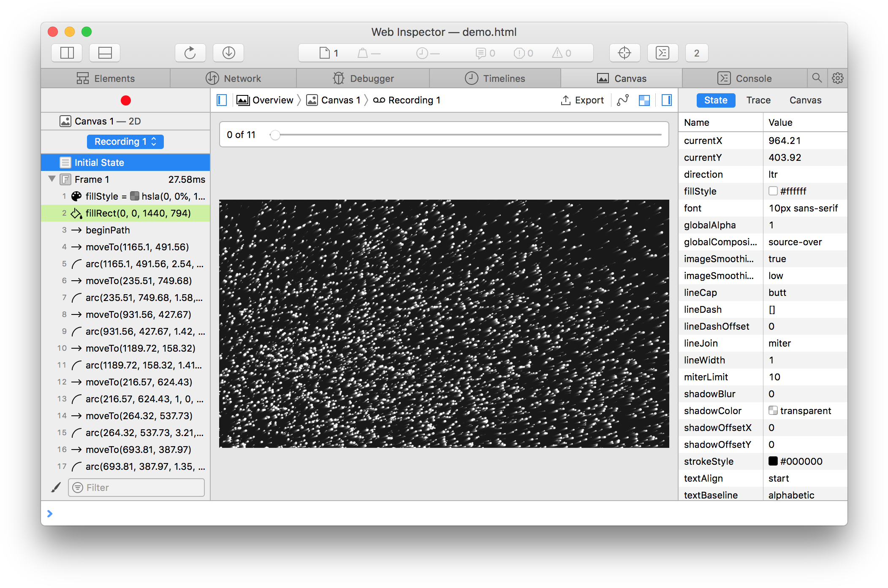Open the settings gear icon

(837, 78)
